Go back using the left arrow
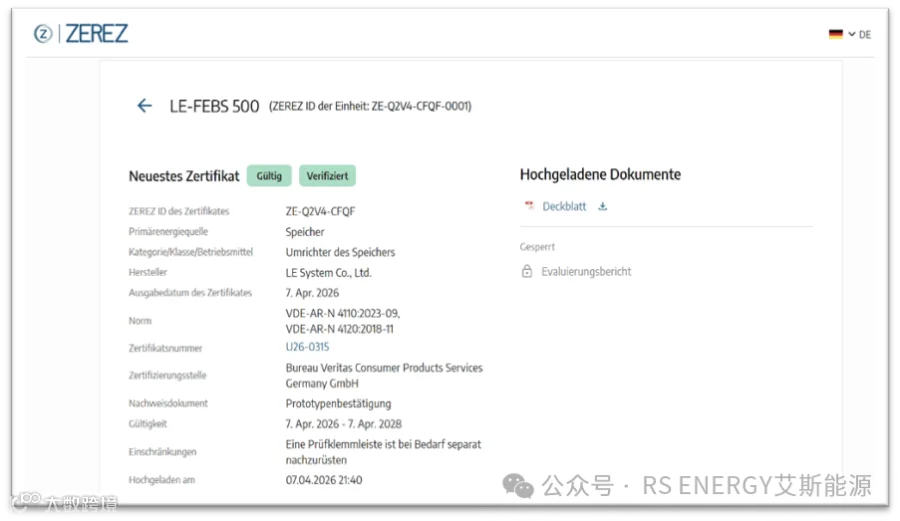Viewport: 900px width, 521px height. point(144,106)
